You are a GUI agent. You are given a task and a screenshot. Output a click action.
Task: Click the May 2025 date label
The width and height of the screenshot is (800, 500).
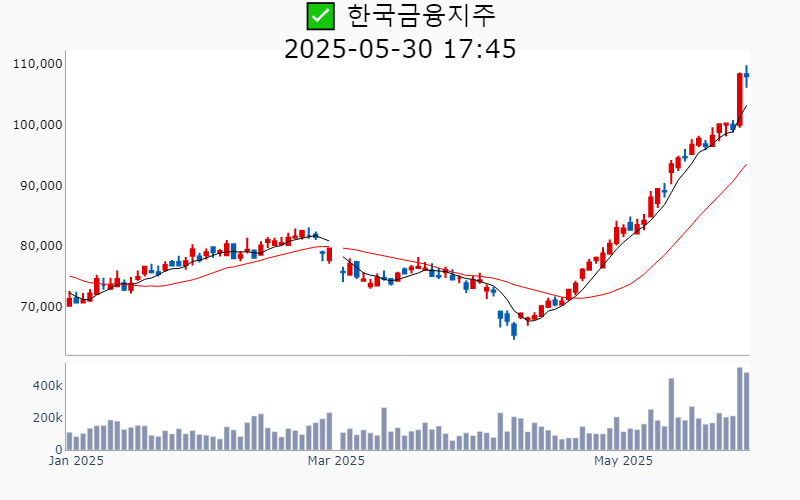(623, 461)
